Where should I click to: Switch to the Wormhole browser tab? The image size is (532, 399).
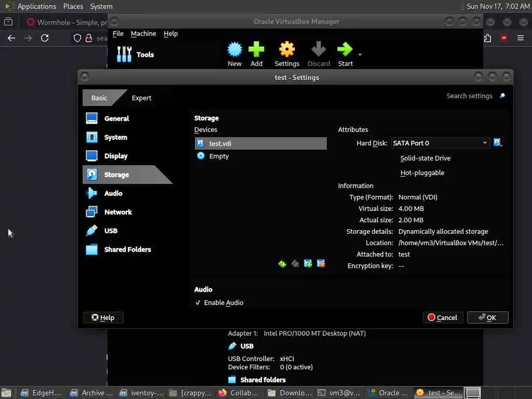point(67,22)
